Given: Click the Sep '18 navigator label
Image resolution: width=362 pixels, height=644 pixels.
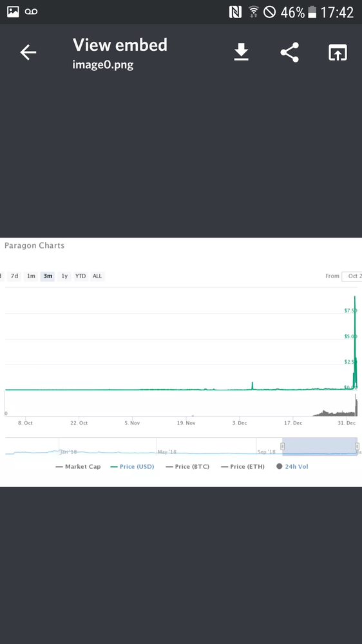Looking at the screenshot, I should (x=267, y=452).
